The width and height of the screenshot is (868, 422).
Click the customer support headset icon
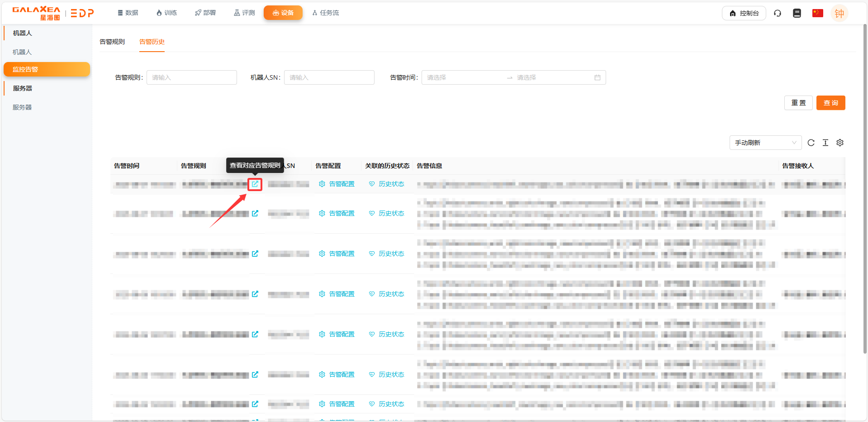click(778, 13)
